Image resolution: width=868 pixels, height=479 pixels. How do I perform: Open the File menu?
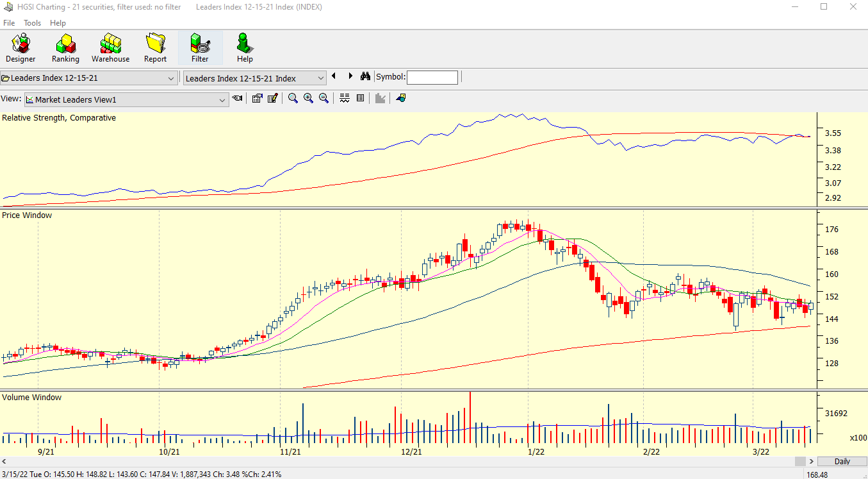coord(9,23)
